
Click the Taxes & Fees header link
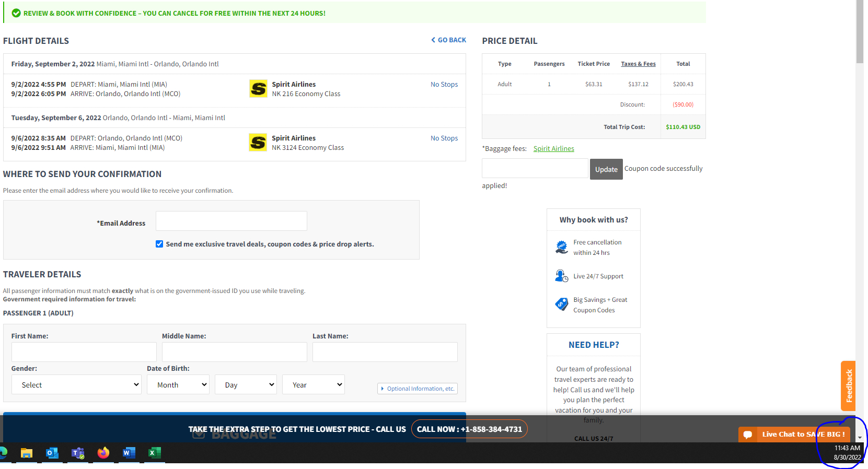pyautogui.click(x=638, y=64)
